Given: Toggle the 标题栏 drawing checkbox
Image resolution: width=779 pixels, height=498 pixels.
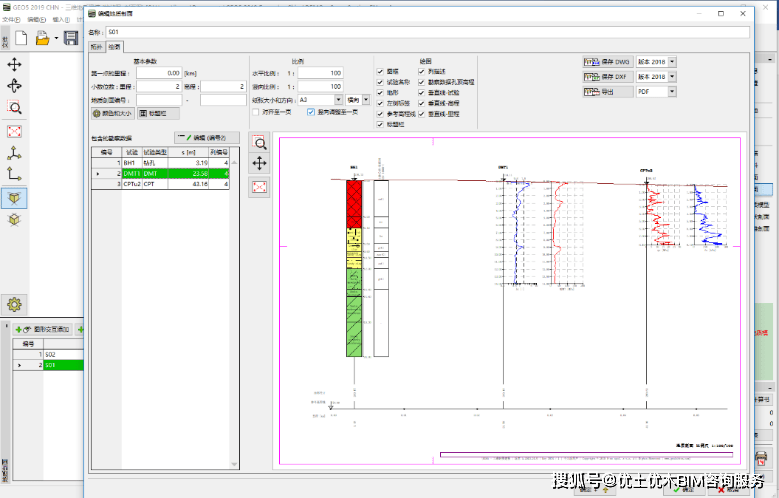Looking at the screenshot, I should coord(380,125).
